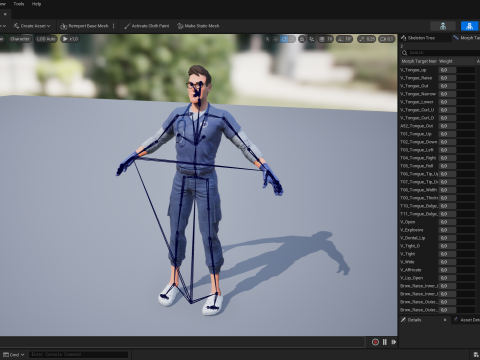Select the V_Dental_Lip morph target
This screenshot has width=480, height=360.
pos(413,238)
